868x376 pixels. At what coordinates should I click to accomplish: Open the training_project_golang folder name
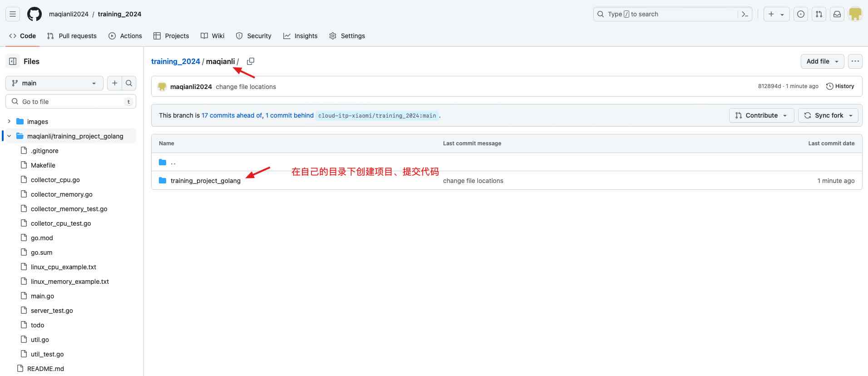[x=206, y=181]
